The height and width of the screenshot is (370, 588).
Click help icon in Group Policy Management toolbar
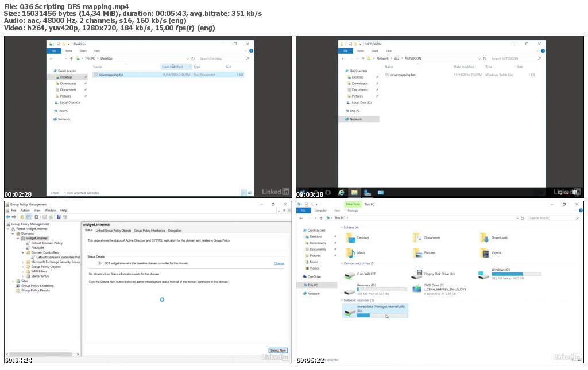coord(59,217)
